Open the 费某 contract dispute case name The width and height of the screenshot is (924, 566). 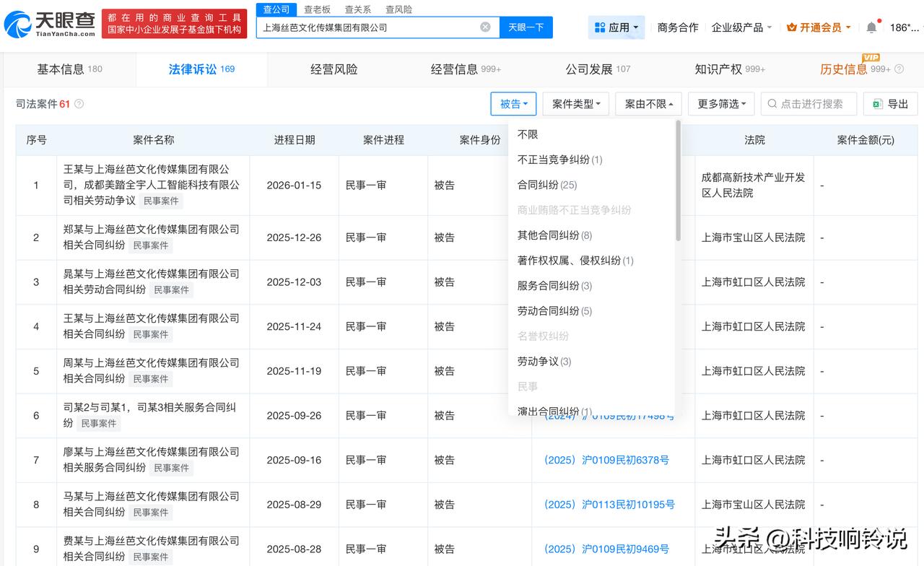[x=151, y=549]
